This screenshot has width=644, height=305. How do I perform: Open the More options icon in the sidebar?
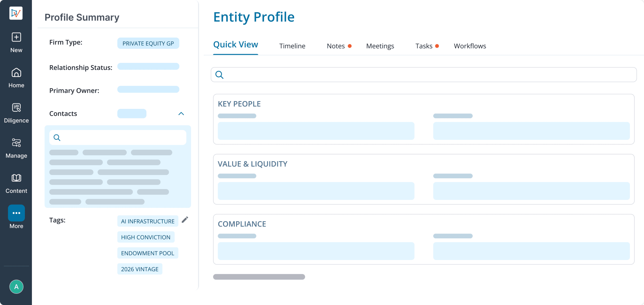(16, 213)
